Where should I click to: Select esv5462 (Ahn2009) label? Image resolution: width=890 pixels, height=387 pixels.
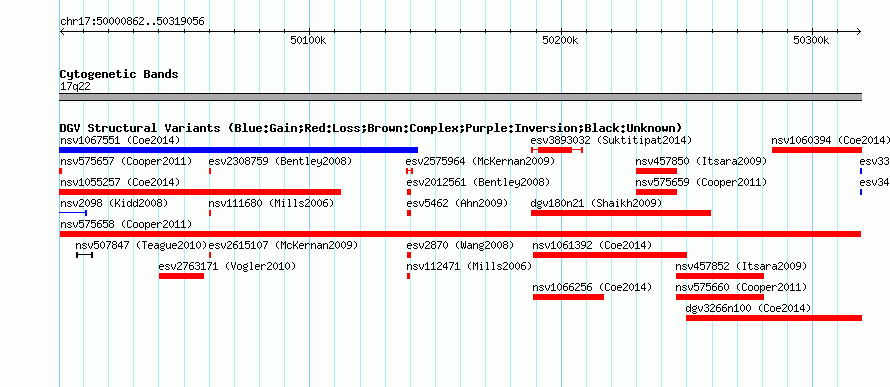pos(457,203)
